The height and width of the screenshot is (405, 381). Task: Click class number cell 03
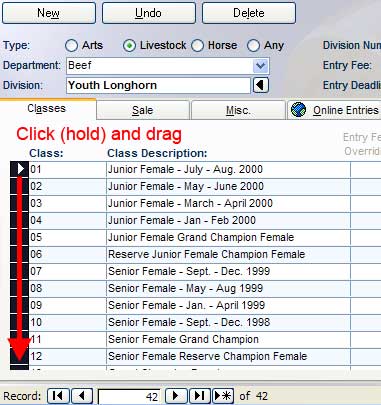click(x=68, y=204)
